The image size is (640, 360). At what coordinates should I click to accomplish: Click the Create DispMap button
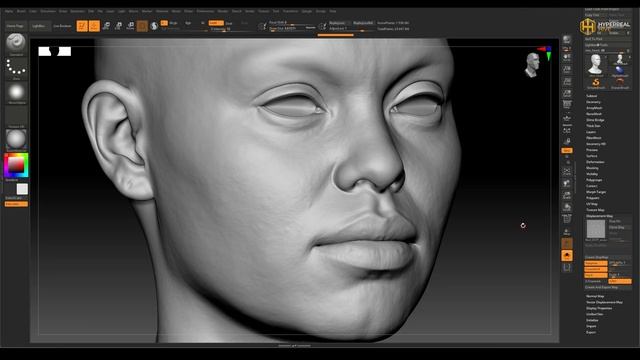608,257
